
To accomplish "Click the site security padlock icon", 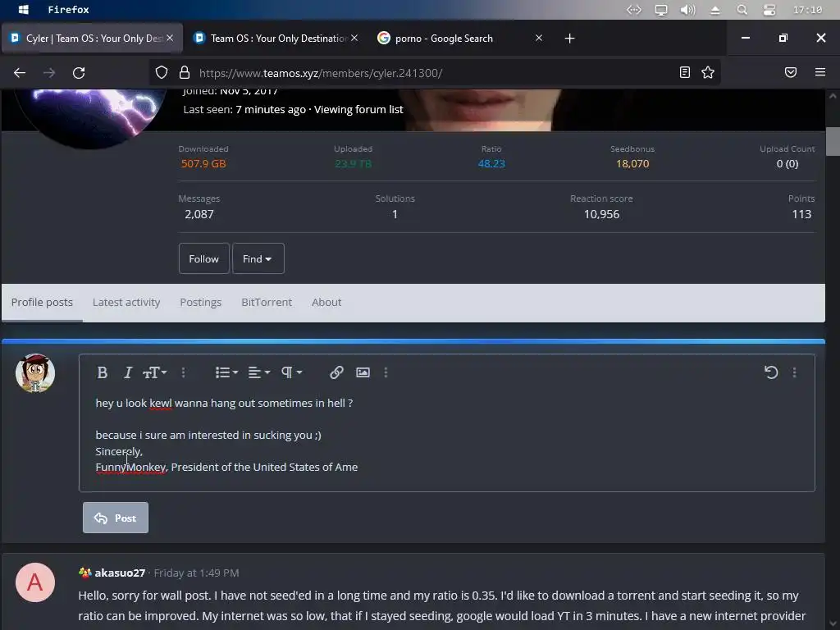I will [x=185, y=73].
